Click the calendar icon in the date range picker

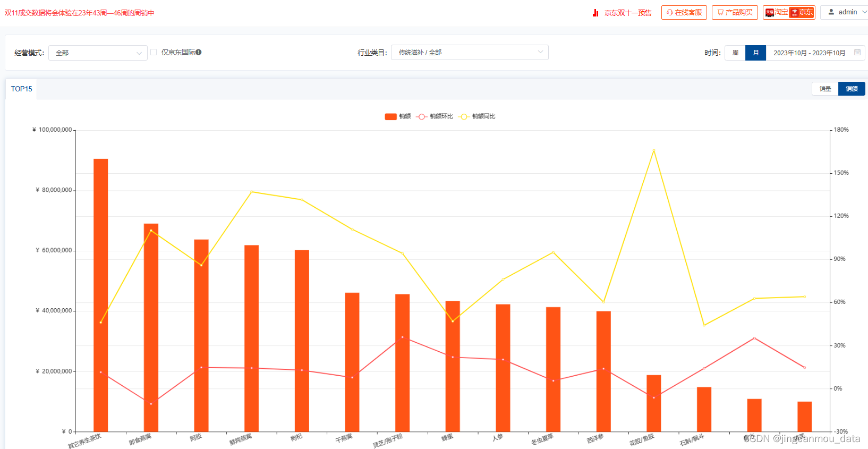point(857,53)
